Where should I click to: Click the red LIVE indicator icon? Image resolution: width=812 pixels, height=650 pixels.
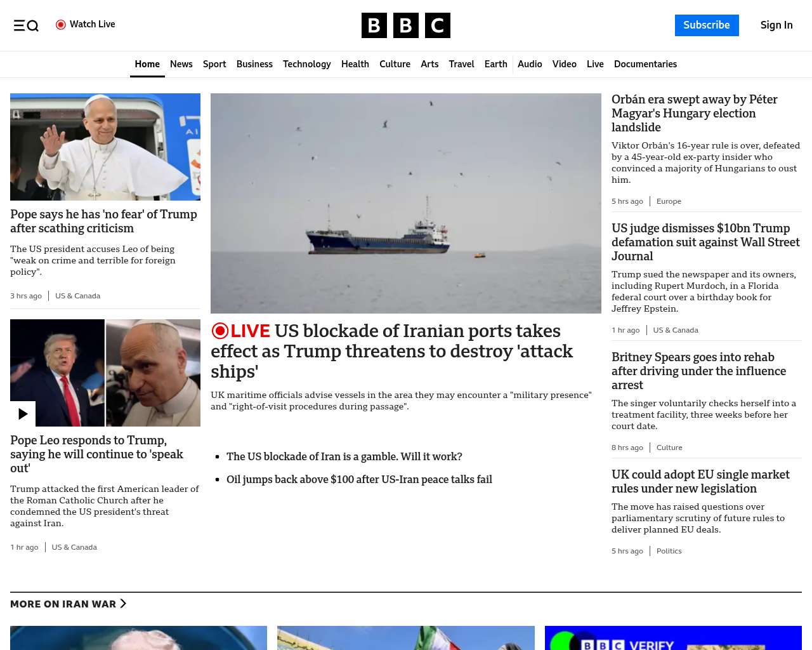pos(220,331)
